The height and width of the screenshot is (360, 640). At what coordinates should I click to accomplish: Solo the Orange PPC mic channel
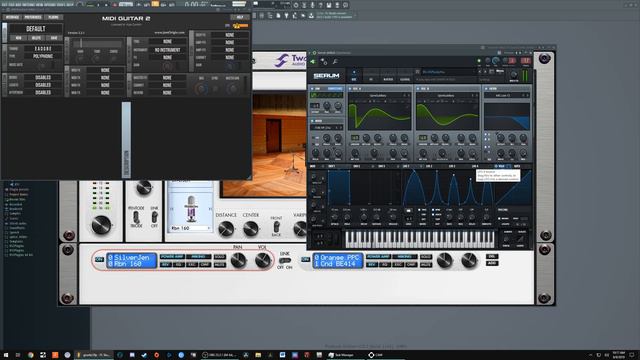pyautogui.click(x=426, y=257)
